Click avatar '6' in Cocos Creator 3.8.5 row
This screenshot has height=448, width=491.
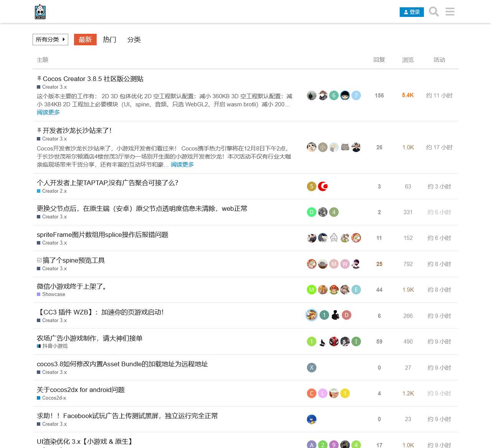[x=334, y=96]
